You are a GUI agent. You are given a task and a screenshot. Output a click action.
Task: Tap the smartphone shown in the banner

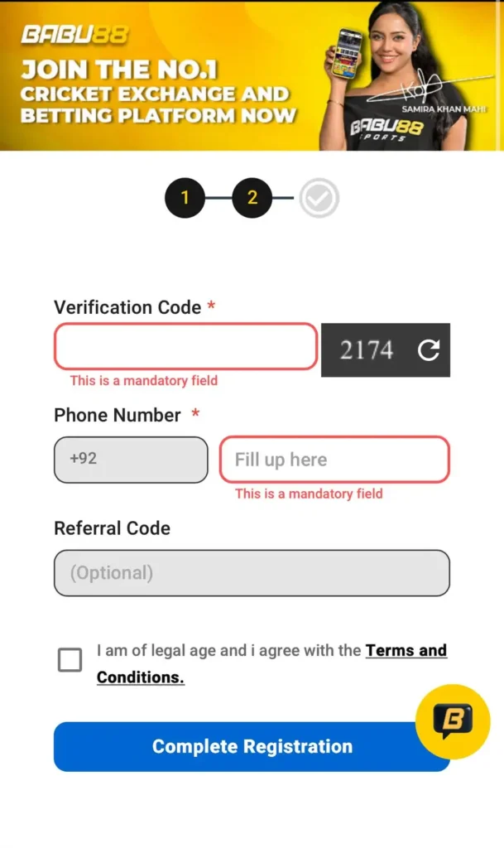pos(348,52)
